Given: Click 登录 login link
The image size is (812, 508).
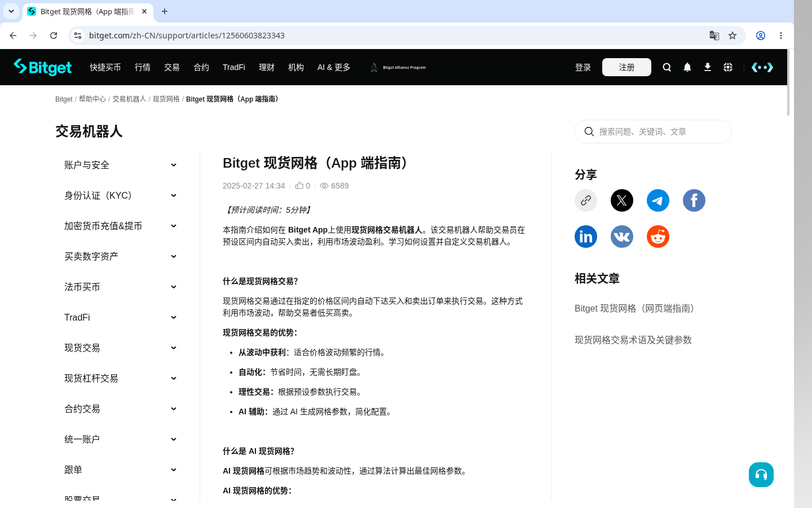Looking at the screenshot, I should [x=583, y=67].
